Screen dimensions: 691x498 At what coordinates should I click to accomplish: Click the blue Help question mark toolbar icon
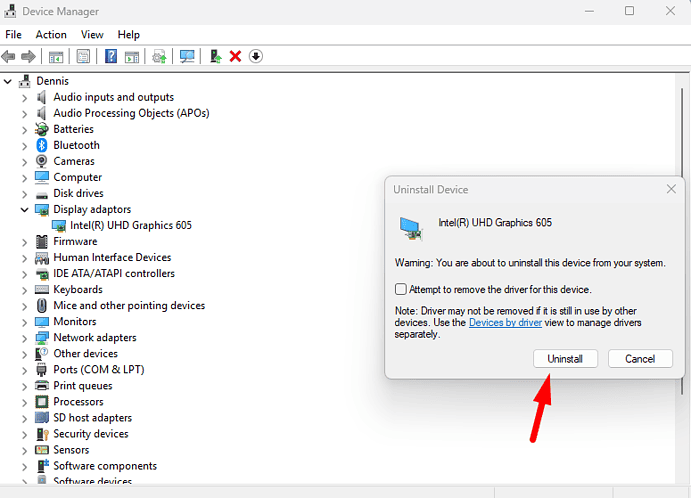pyautogui.click(x=112, y=57)
